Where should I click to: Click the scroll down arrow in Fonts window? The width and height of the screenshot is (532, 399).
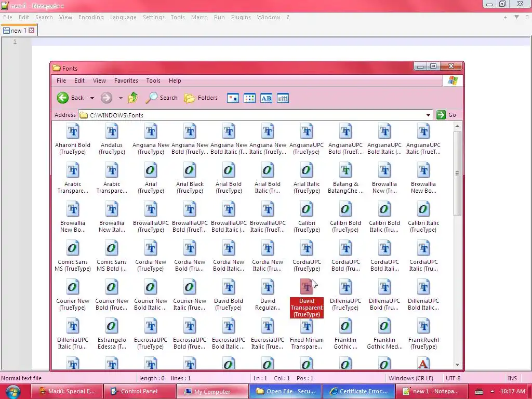[x=457, y=365]
